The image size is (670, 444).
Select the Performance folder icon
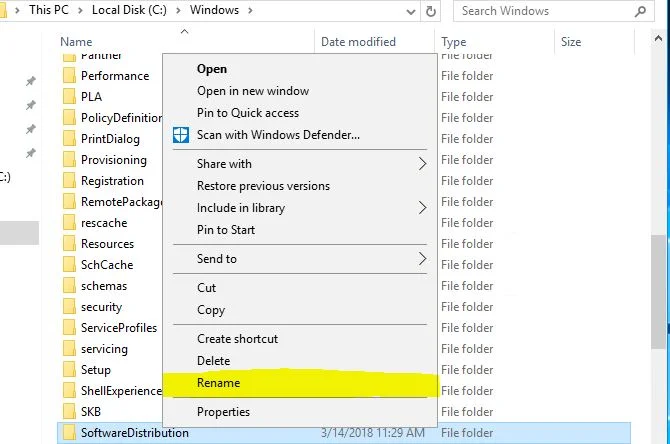(x=69, y=76)
